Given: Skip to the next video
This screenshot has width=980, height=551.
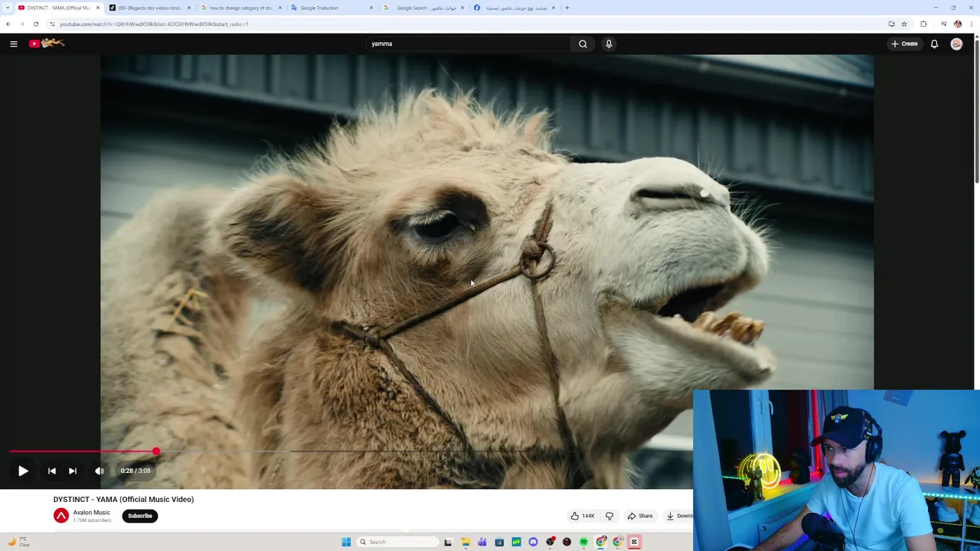Looking at the screenshot, I should coord(72,471).
